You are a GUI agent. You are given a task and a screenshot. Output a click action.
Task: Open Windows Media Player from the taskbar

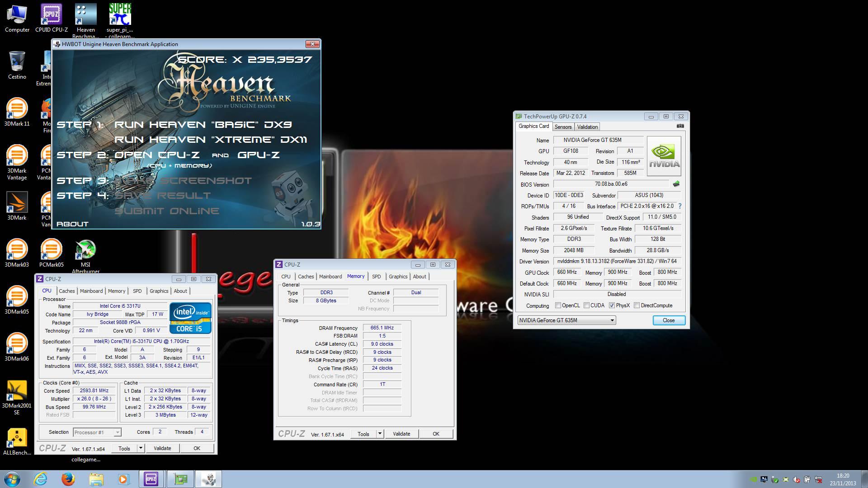coord(123,479)
